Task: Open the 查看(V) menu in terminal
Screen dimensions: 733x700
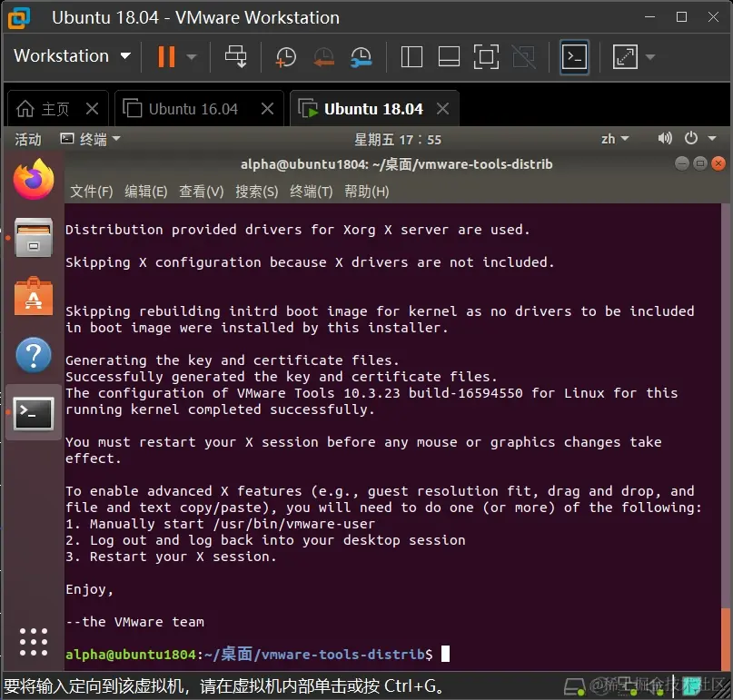Action: coord(202,192)
